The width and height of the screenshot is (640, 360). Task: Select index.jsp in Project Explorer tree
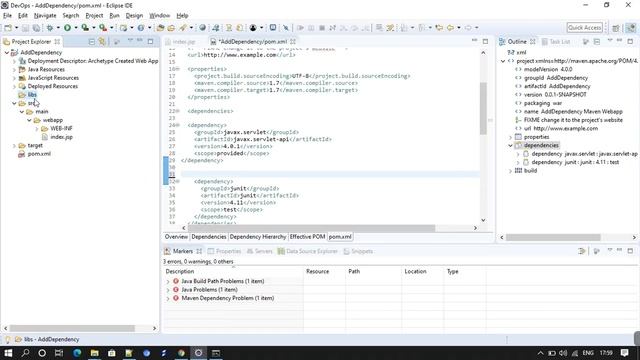pyautogui.click(x=62, y=137)
